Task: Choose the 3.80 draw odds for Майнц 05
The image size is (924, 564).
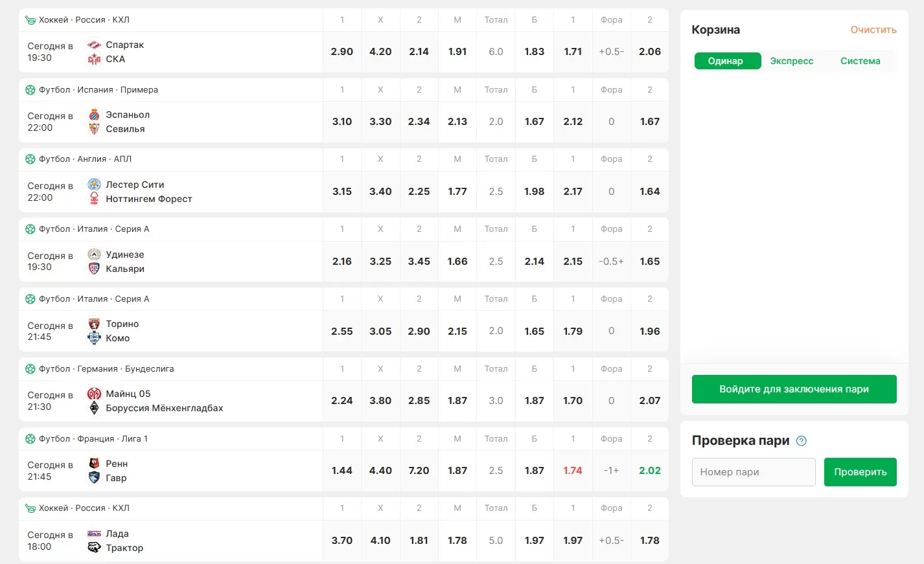Action: 380,401
